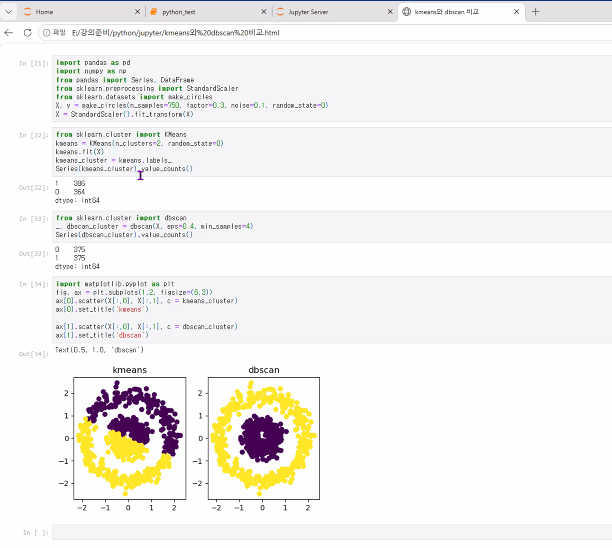Click the 'In [22]:' prompt label
This screenshot has height=548, width=612.
34,135
